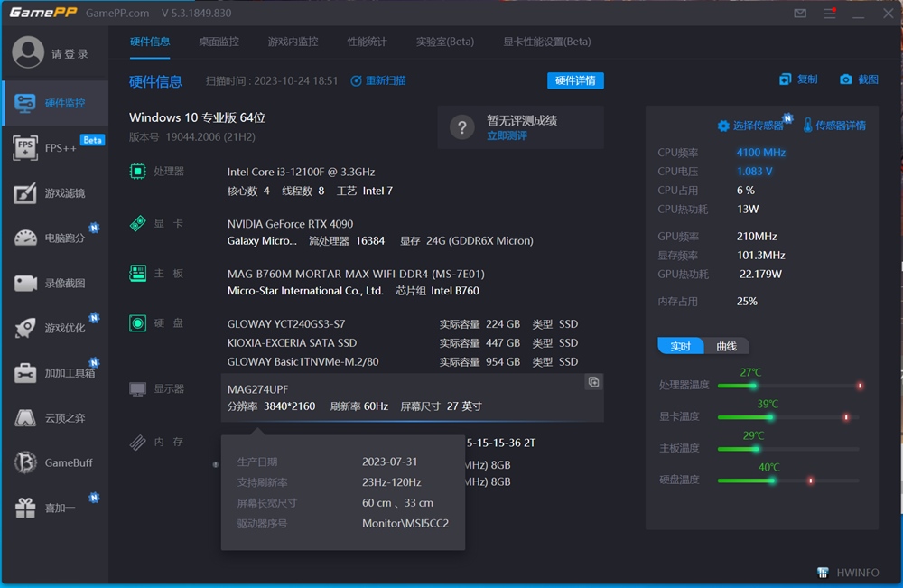Open the 云顶之弈 sidebar item
The image size is (903, 588).
coord(55,417)
